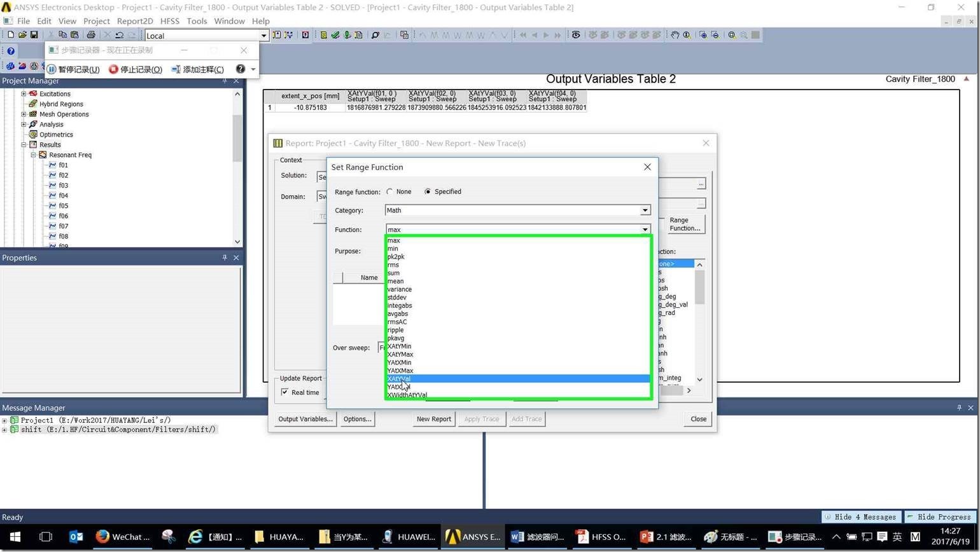Select f03 under Resonant Freq
The image size is (980, 552).
tap(63, 185)
